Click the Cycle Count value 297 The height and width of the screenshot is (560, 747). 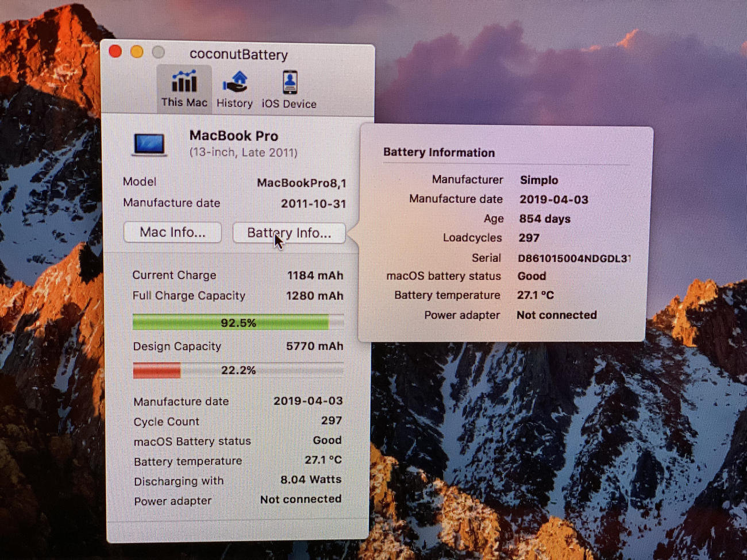tap(332, 420)
